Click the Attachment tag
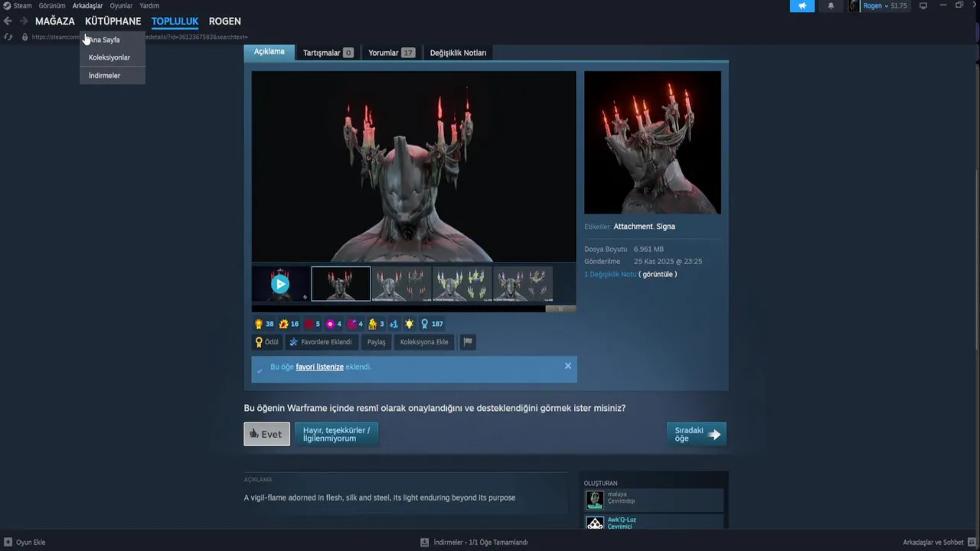The image size is (980, 551). (x=632, y=227)
